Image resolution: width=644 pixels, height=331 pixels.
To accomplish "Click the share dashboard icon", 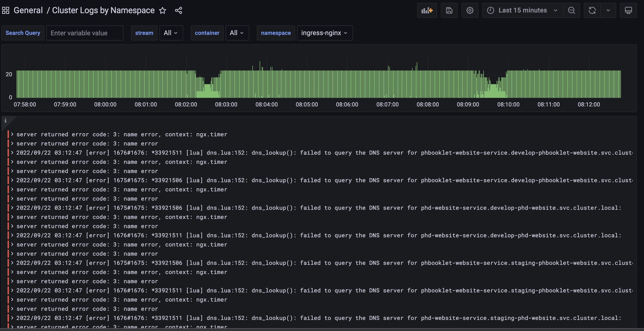I will coord(178,10).
